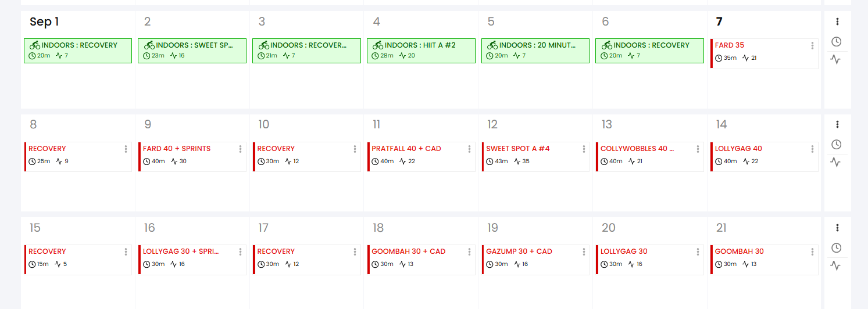The height and width of the screenshot is (309, 868).
Task: Open the GAZUMP 30 + CAD workout card
Action: coord(519,251)
